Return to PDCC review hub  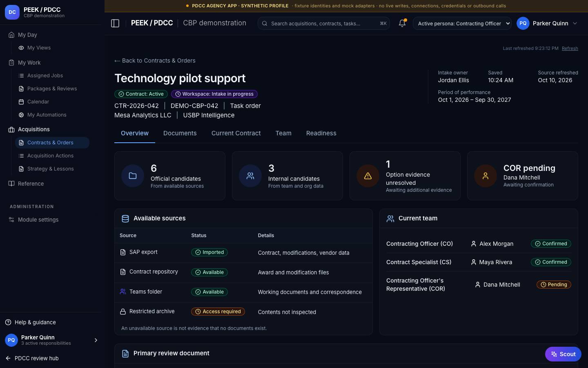(x=32, y=358)
